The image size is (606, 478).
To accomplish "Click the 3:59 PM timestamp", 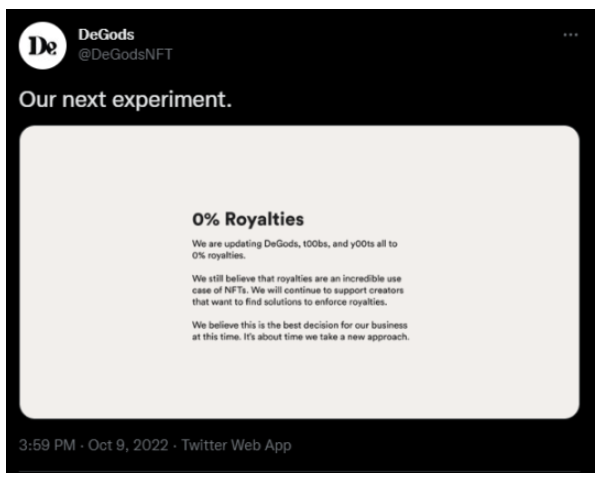I will click(x=47, y=445).
